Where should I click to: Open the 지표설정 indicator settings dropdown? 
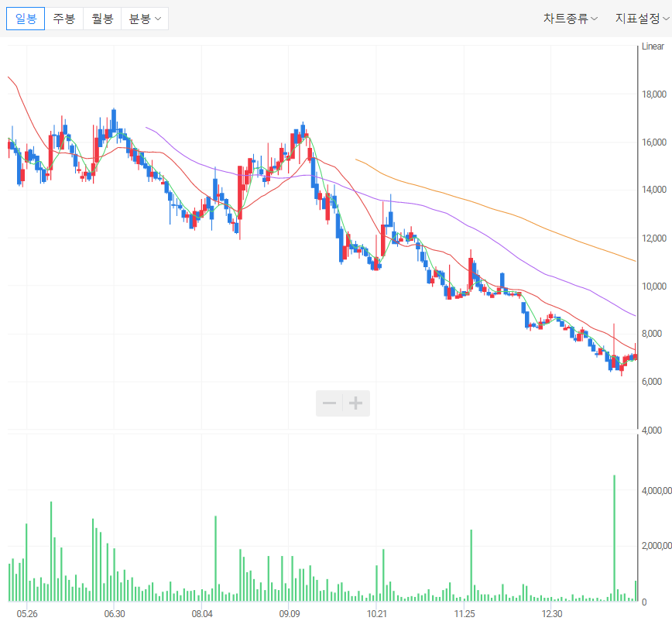[x=642, y=19]
